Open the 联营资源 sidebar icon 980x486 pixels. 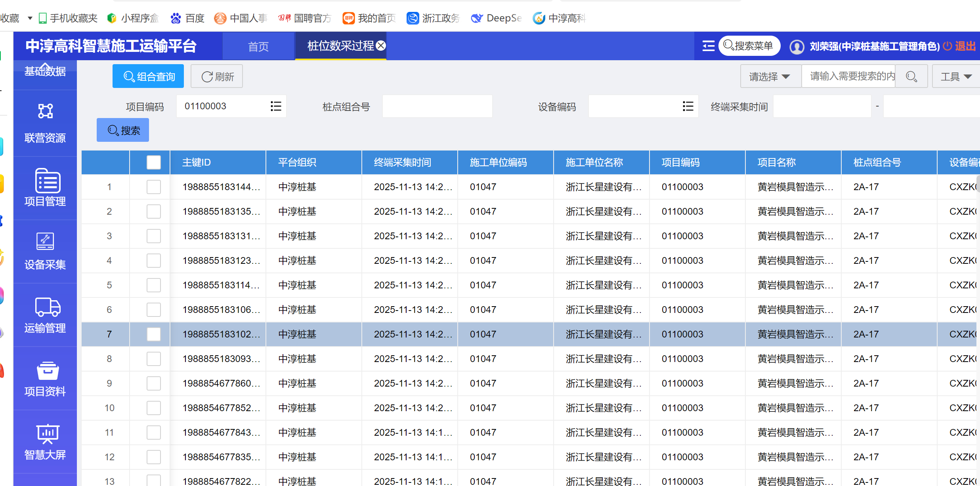coord(45,111)
